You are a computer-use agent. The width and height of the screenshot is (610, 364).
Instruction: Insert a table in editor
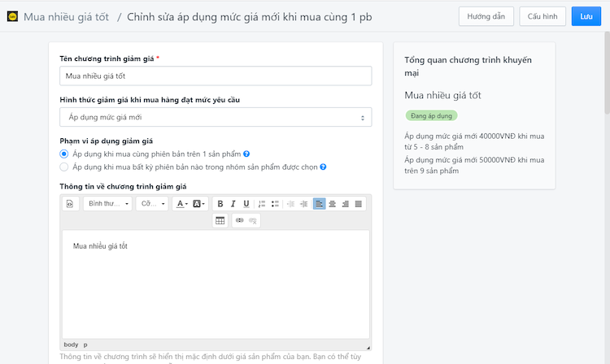220,221
